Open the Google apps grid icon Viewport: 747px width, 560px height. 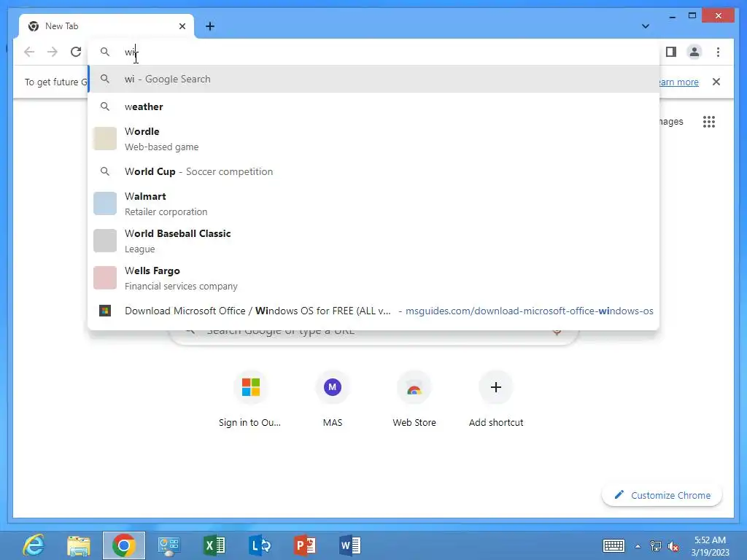(709, 122)
